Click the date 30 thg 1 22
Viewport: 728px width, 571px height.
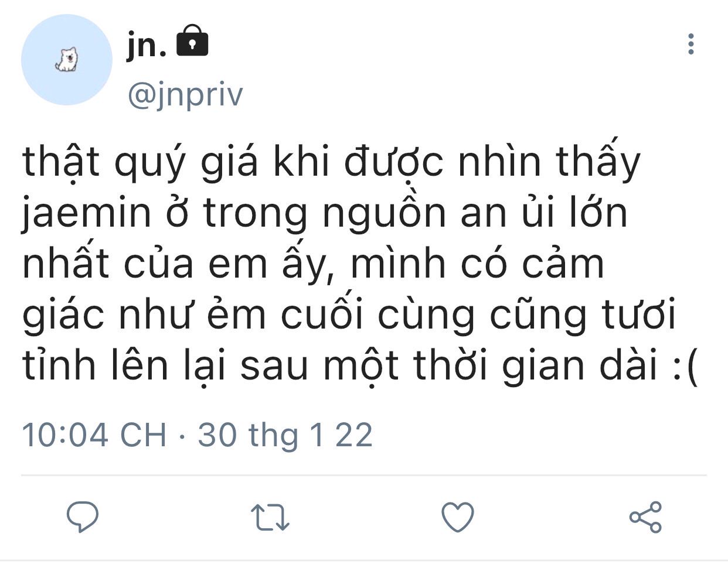coord(285,435)
